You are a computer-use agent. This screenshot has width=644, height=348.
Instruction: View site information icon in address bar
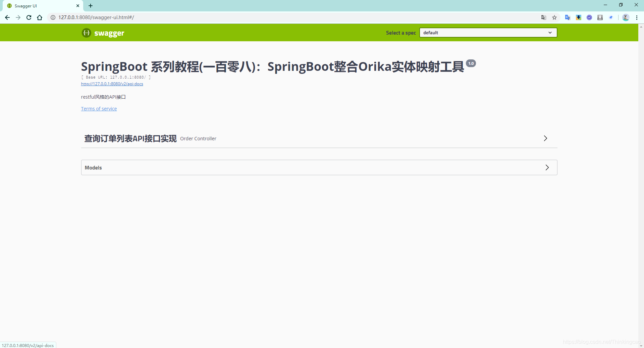pyautogui.click(x=53, y=17)
